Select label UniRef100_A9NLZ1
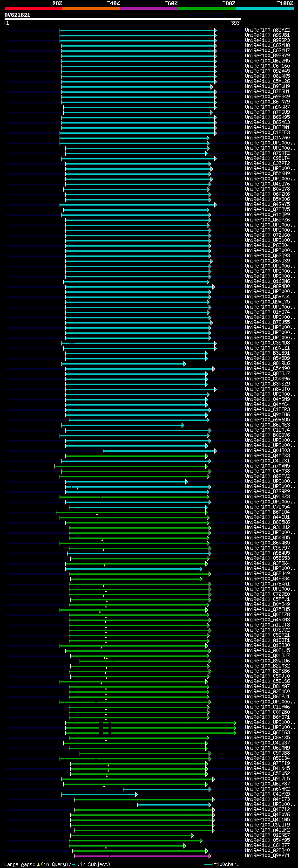The height and width of the screenshot is (868, 298). (x=267, y=348)
